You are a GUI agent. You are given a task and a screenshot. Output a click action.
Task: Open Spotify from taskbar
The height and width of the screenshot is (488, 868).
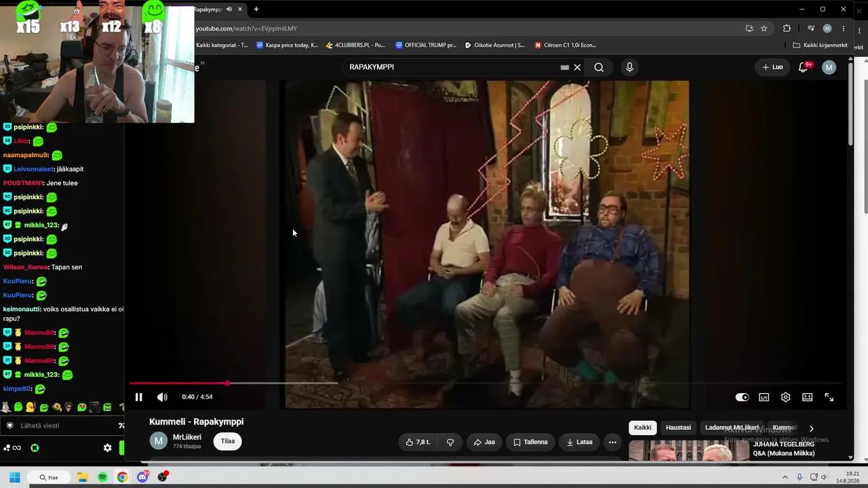[x=102, y=477]
